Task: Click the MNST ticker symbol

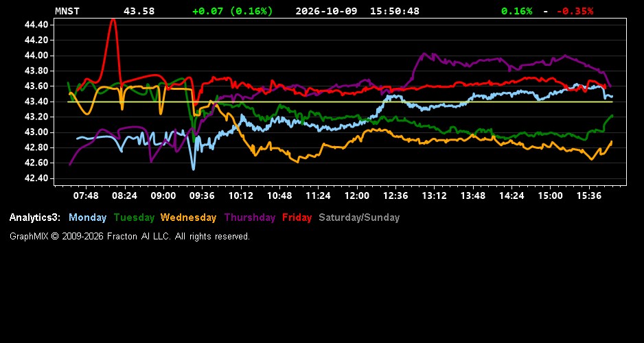Action: click(67, 11)
